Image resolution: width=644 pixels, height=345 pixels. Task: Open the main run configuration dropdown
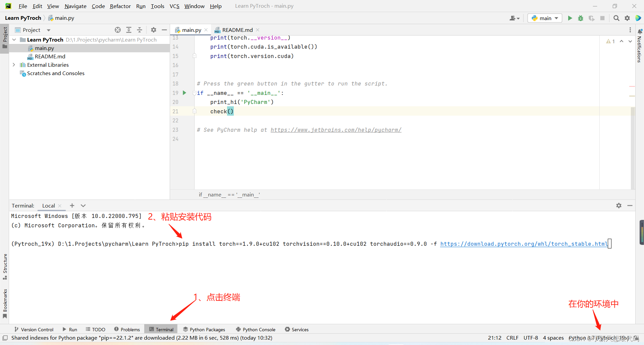545,18
